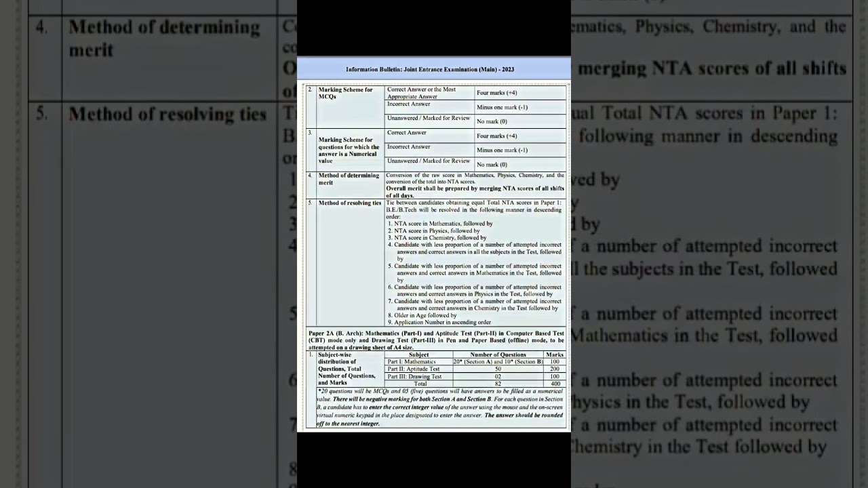Click the 'Information Bulletin: Joint Entrance Examination (Main) - 2023' header
This screenshot has width=868, height=488.
point(430,69)
